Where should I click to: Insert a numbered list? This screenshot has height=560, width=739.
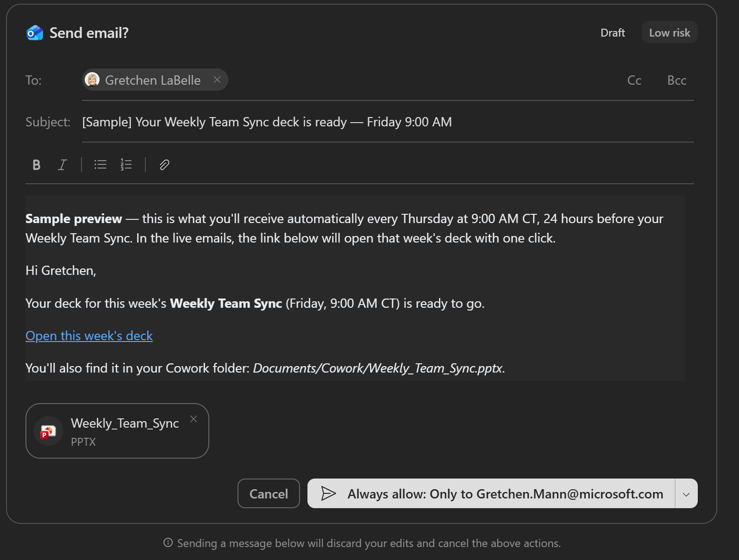[x=126, y=165]
